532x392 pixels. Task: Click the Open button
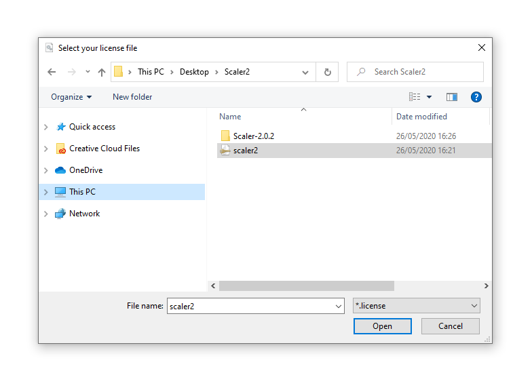click(x=383, y=326)
